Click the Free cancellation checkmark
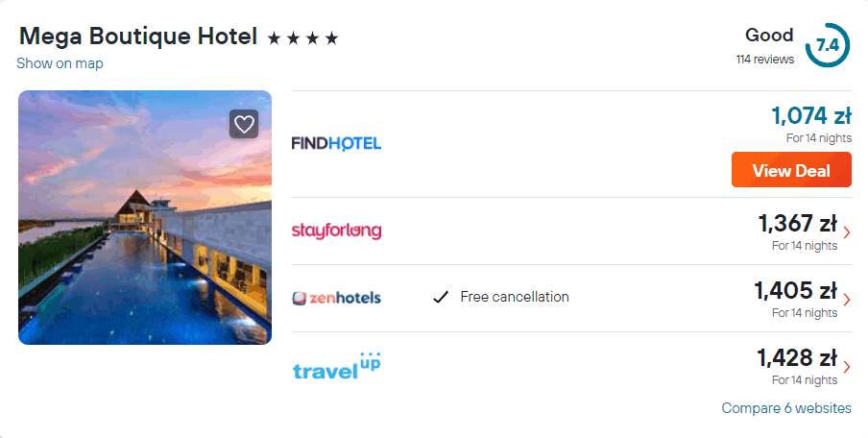 pyautogui.click(x=441, y=298)
